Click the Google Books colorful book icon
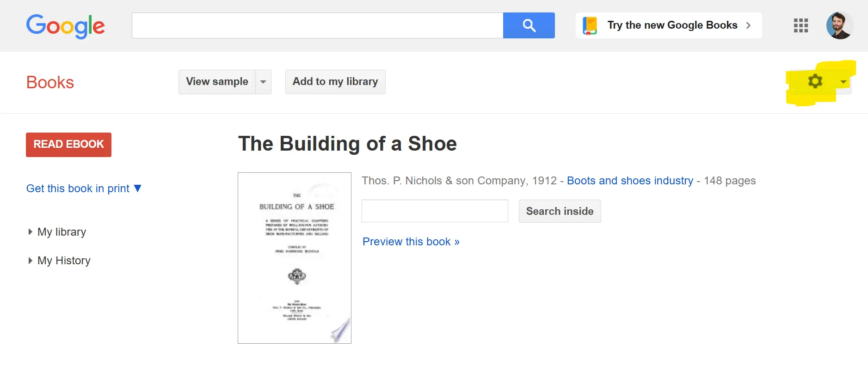This screenshot has width=868, height=365. [x=590, y=25]
